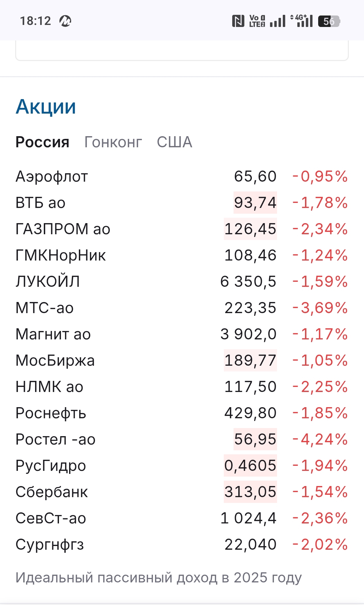Tap the МТС-ао price 223,35
This screenshot has height=605, width=364.
coord(250,308)
